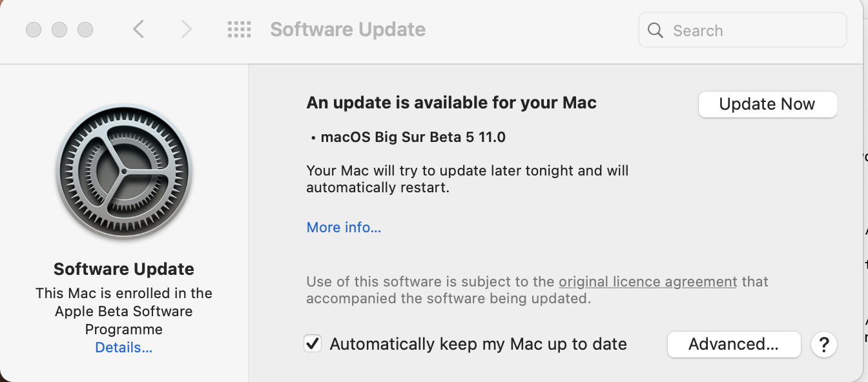Go forward with the right chevron
The width and height of the screenshot is (868, 382).
tap(187, 29)
